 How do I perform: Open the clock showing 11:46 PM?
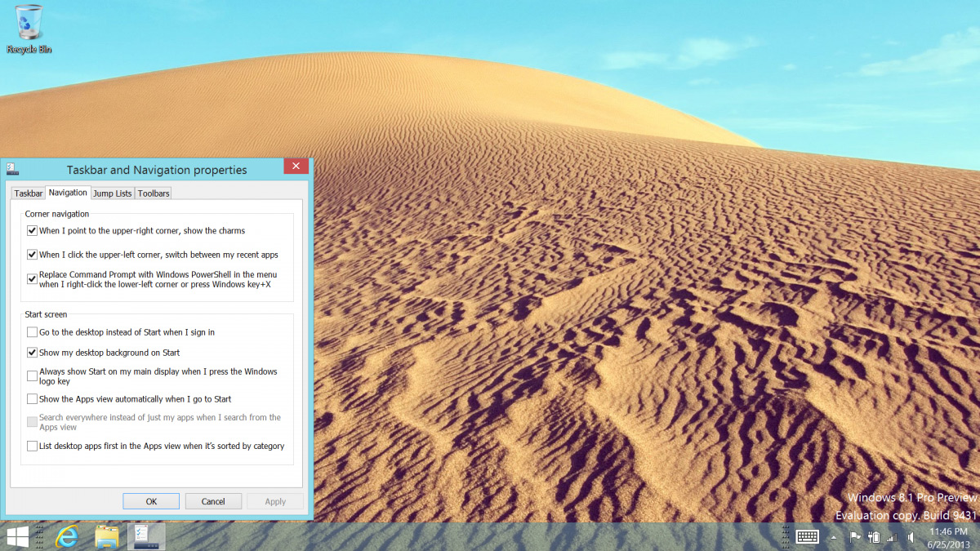pyautogui.click(x=948, y=536)
